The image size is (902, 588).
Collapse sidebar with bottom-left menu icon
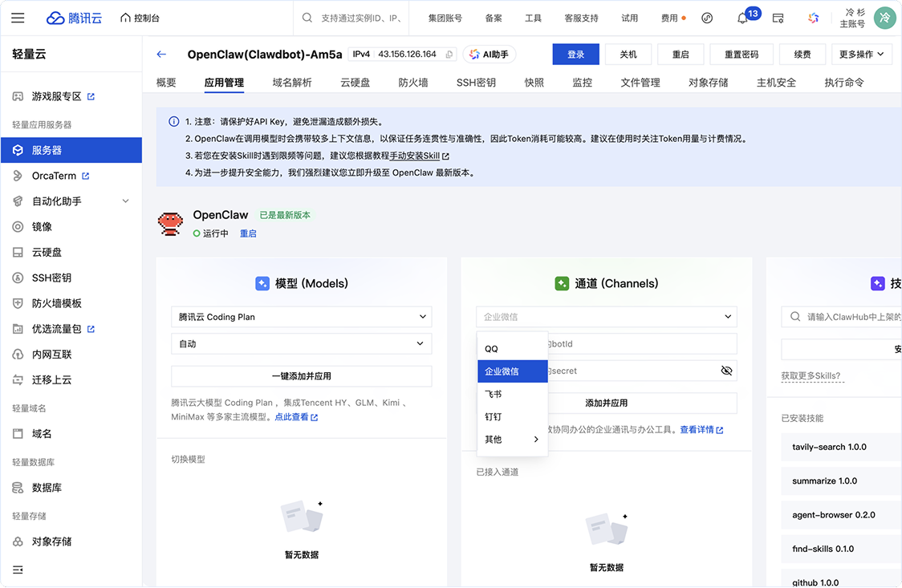(18, 570)
